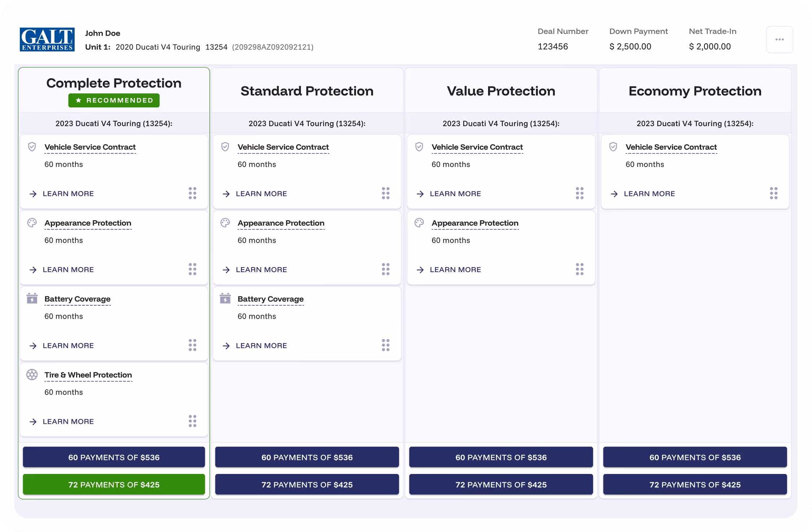Viewport: 812px width, 532px height.
Task: Click Vehicle Service Contract title in Value Protection
Action: (x=477, y=147)
